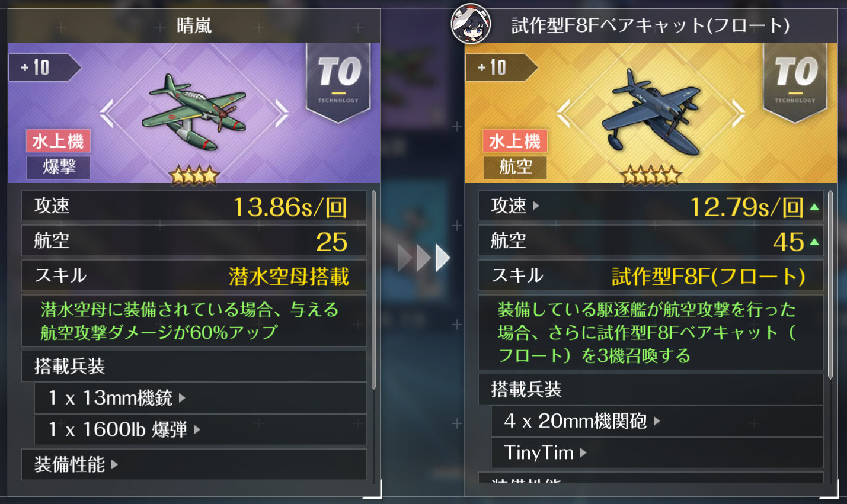Click the T0 technology badge on F8F Bearcat
Image resolution: width=847 pixels, height=504 pixels.
point(795,82)
